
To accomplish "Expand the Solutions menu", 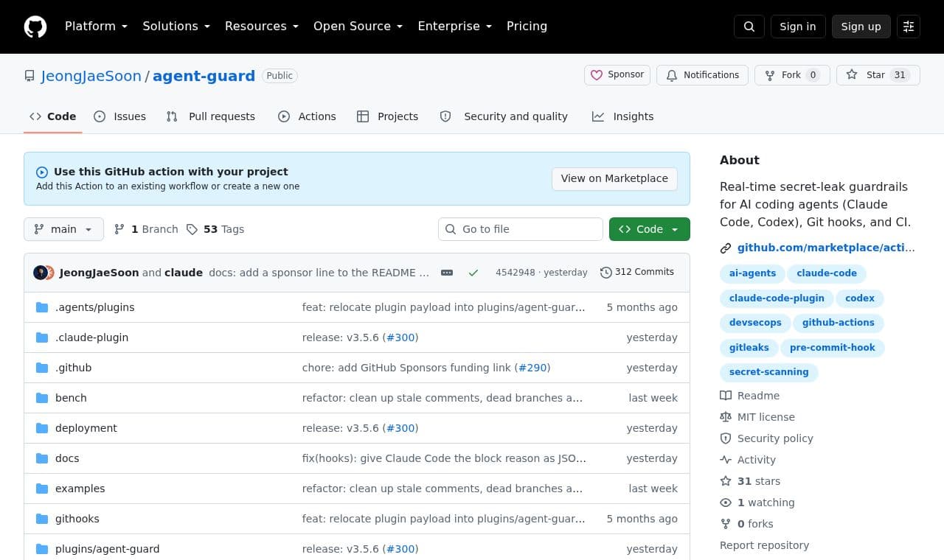I will tap(176, 27).
